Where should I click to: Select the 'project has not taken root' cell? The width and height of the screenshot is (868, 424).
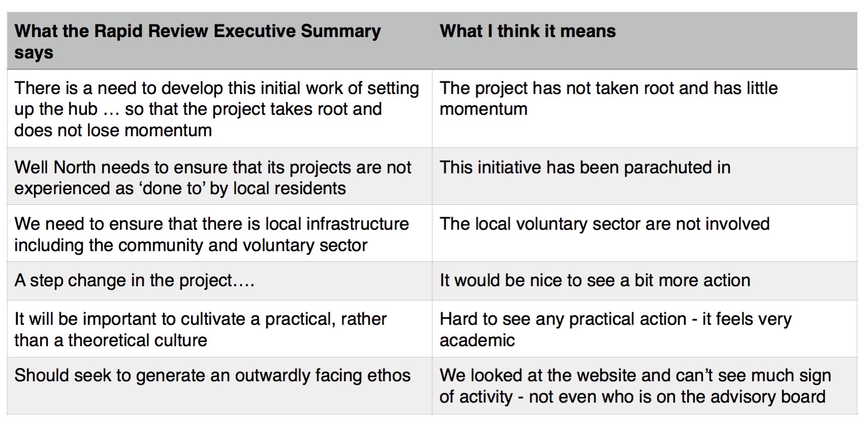(x=608, y=98)
